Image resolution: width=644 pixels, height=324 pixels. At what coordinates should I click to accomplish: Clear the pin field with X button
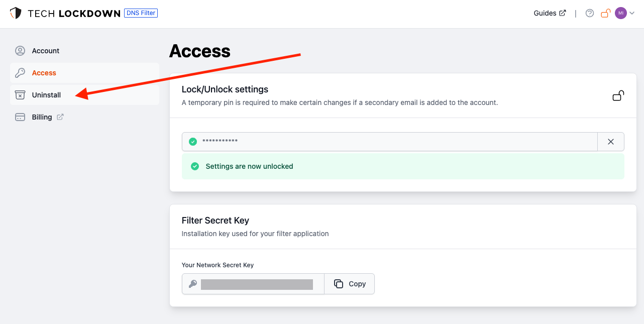(x=610, y=142)
